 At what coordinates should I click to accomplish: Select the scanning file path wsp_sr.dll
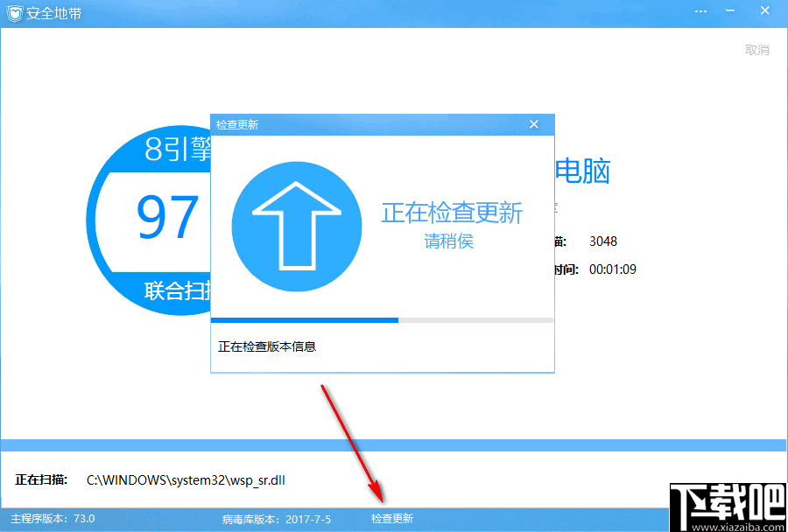(x=186, y=480)
